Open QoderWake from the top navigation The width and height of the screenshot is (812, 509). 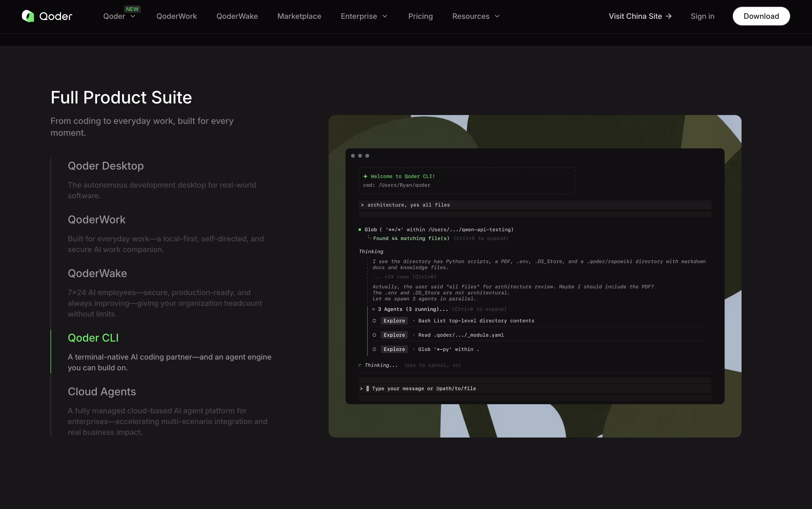237,16
